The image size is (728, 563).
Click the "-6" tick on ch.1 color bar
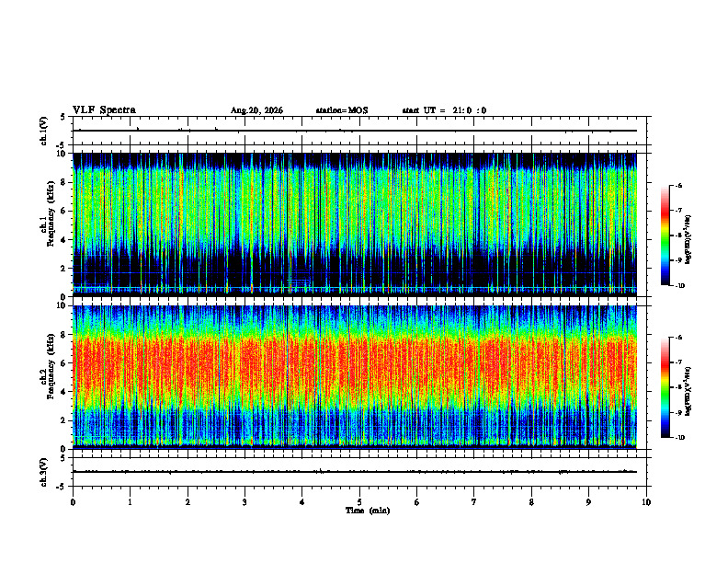pyautogui.click(x=679, y=185)
